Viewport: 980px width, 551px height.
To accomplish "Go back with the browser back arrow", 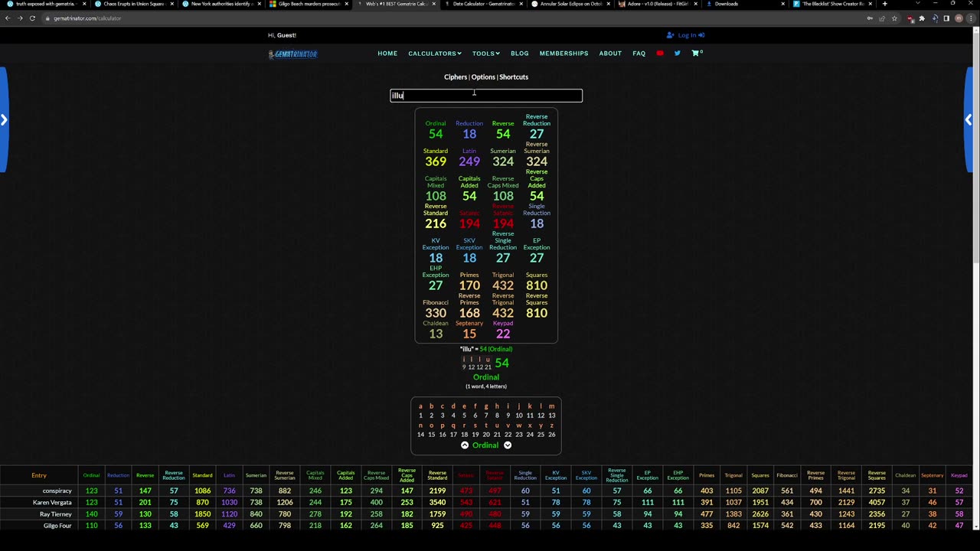I will click(x=8, y=18).
